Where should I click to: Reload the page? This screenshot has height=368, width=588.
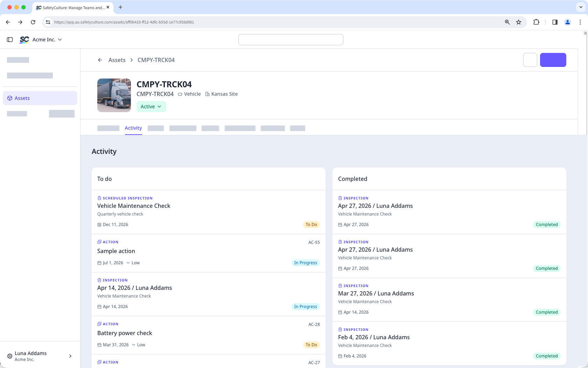click(33, 22)
